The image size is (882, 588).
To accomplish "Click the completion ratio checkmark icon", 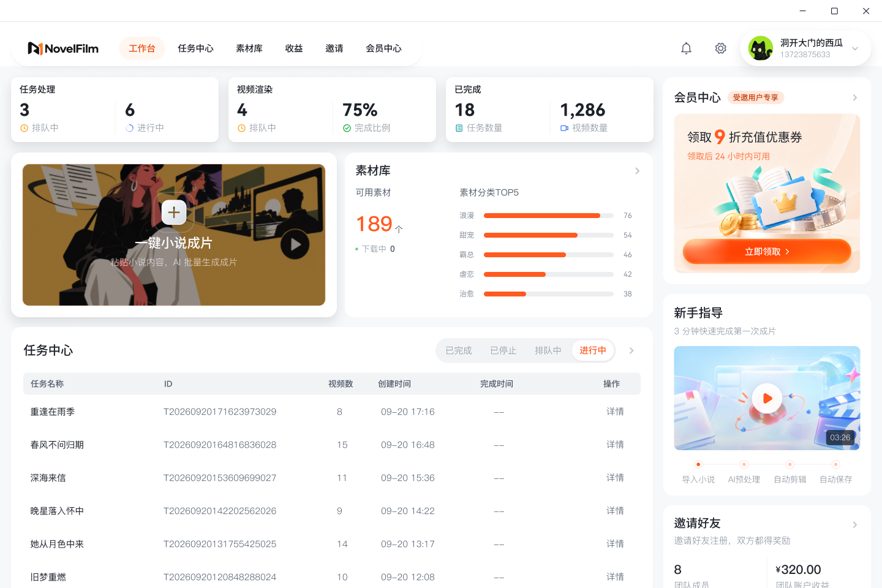I will pyautogui.click(x=347, y=128).
